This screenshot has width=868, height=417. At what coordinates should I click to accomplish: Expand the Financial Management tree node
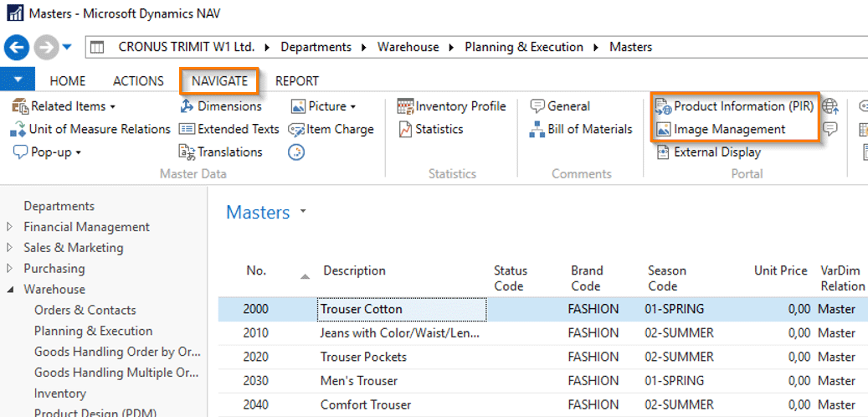(x=9, y=227)
